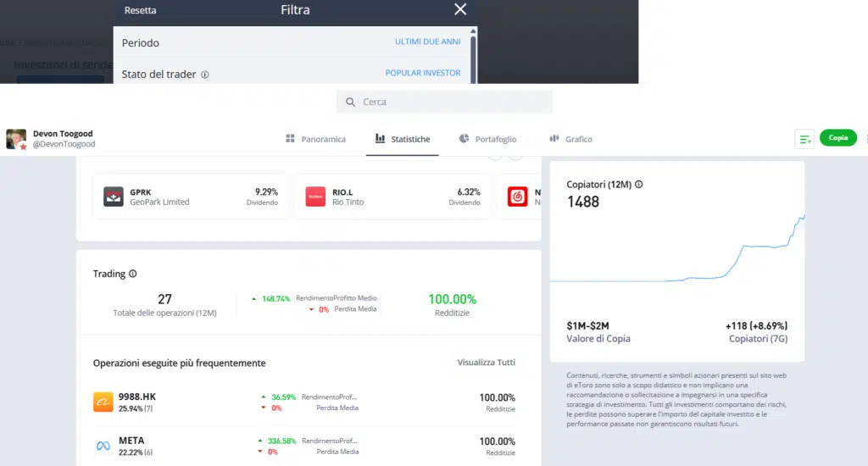The image size is (868, 466).
Task: Click the Alibaba 9988.HK logo icon
Action: point(103,402)
